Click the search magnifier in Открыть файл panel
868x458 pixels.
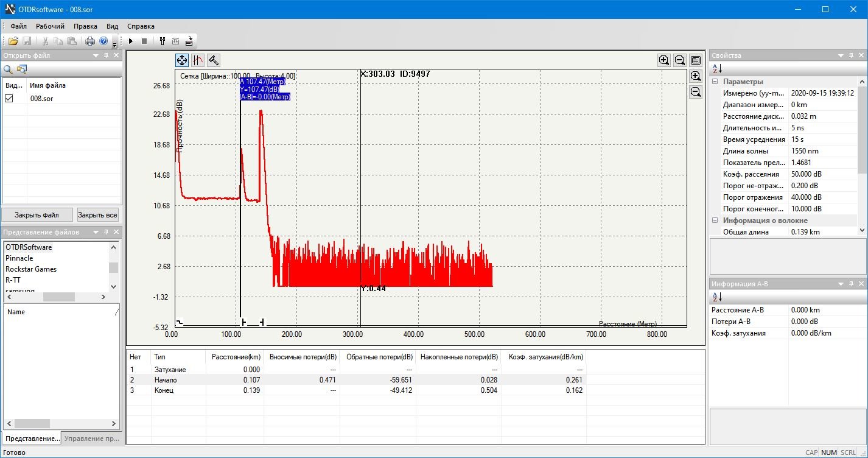9,69
